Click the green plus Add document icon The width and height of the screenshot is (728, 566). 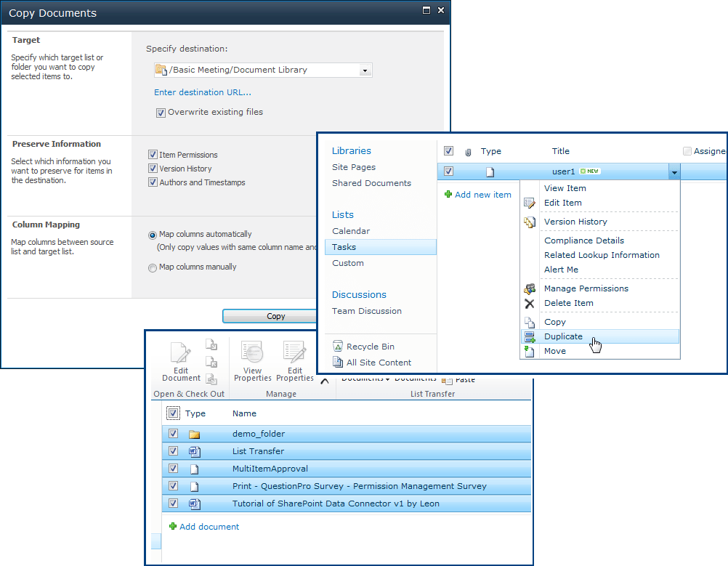click(173, 526)
